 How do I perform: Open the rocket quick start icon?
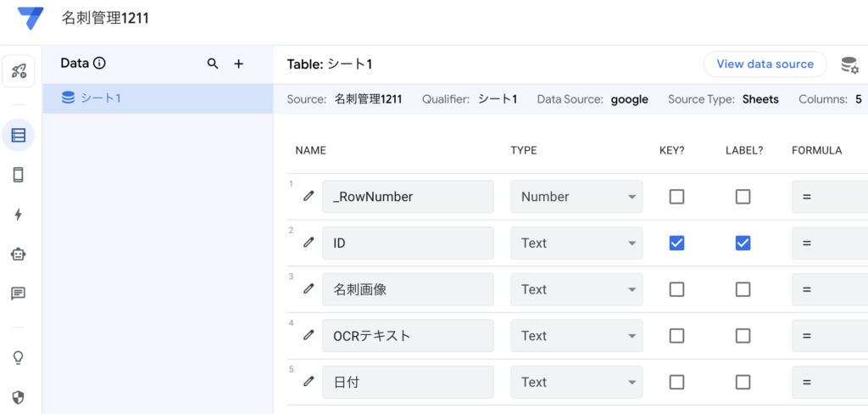19,72
